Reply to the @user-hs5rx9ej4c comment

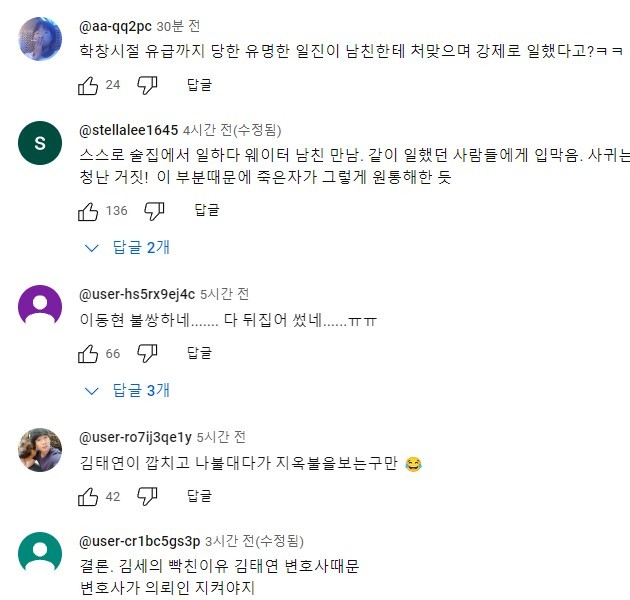click(x=199, y=353)
